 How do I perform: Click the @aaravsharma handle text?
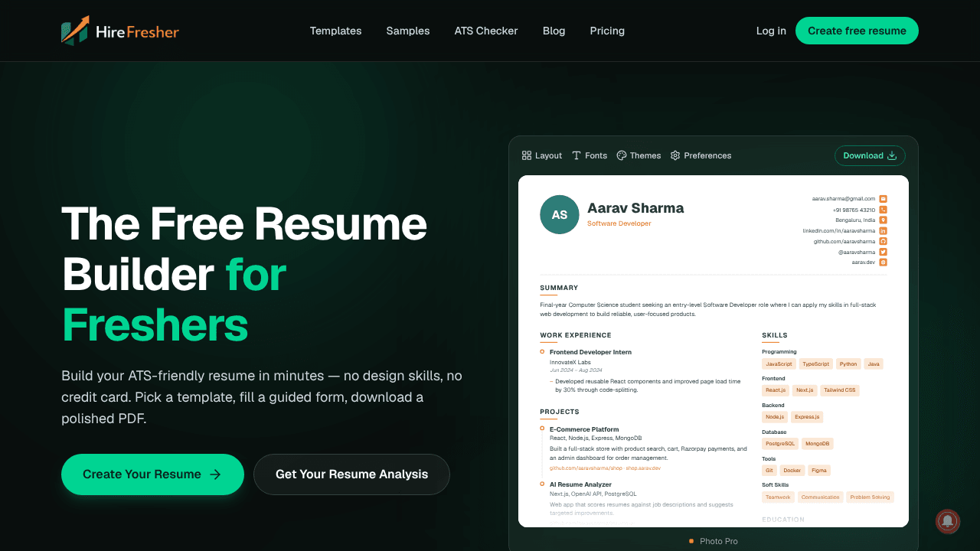click(x=857, y=252)
